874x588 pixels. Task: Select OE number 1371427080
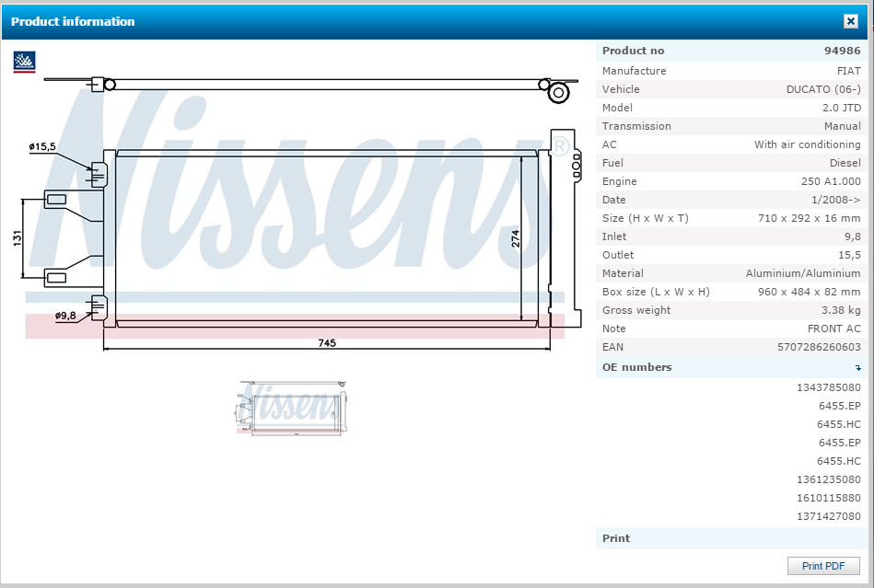[x=828, y=516]
